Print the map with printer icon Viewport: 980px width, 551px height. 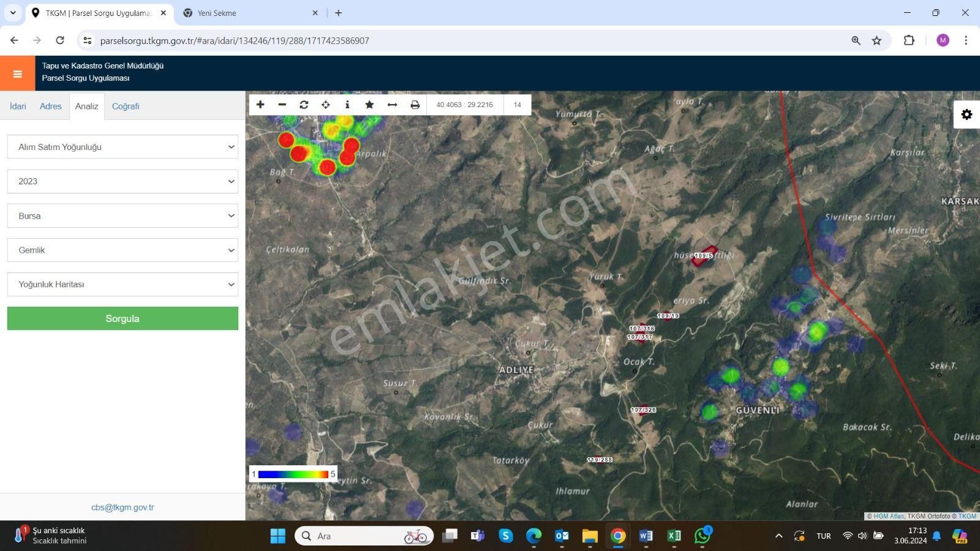(415, 105)
